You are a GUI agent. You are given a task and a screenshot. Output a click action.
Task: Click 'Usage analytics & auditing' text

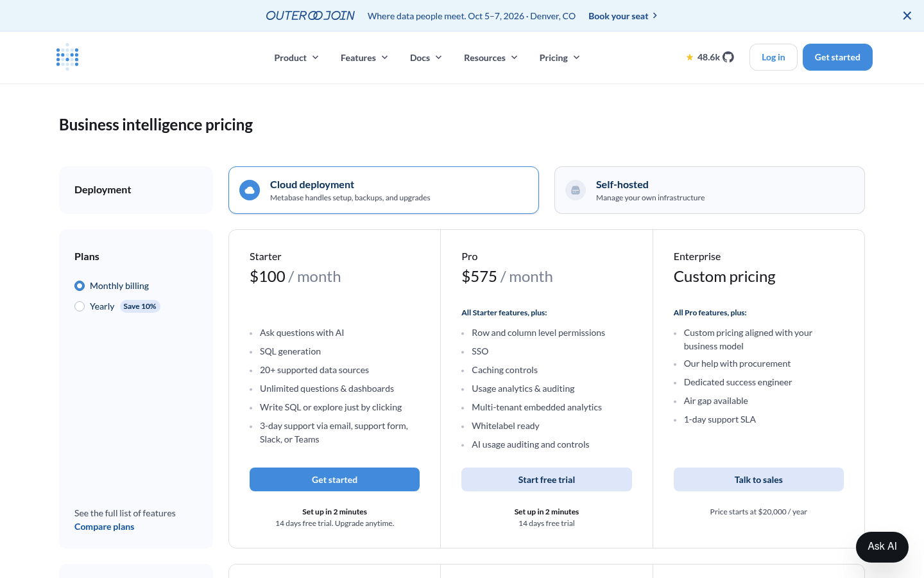tap(523, 389)
